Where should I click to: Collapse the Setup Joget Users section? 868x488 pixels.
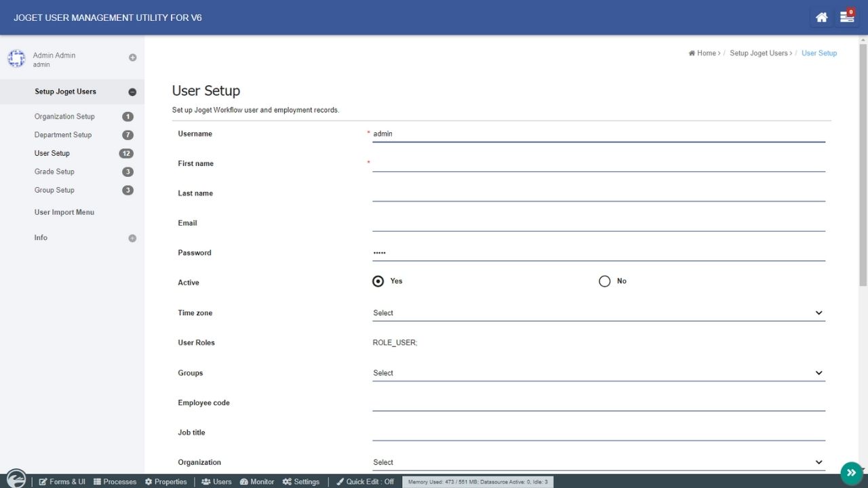[x=132, y=92]
